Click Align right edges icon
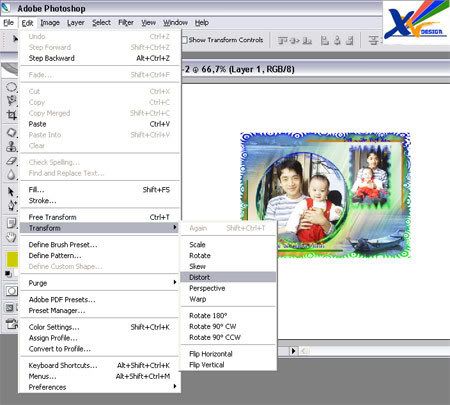This screenshot has width=450, height=405. point(349,40)
